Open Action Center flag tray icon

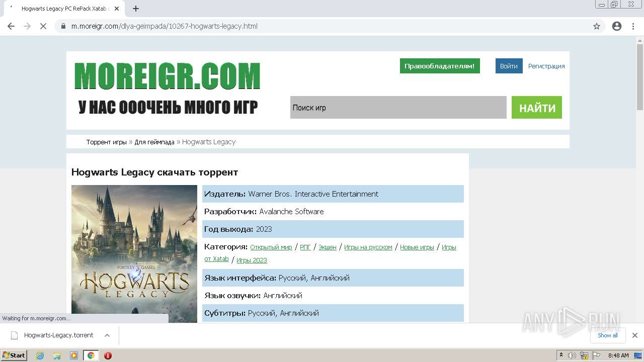coord(595,355)
